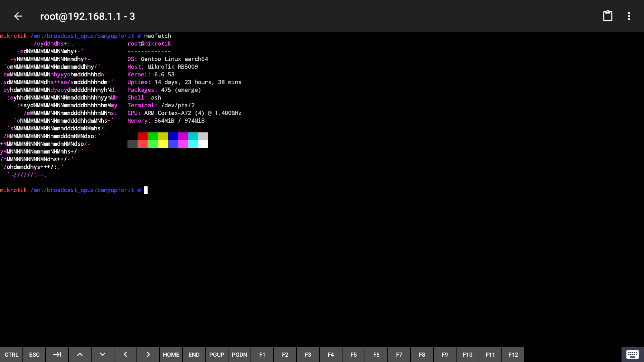Screen dimensions: 644x362
Task: Open the three-dot overflow menu
Action: [629, 16]
